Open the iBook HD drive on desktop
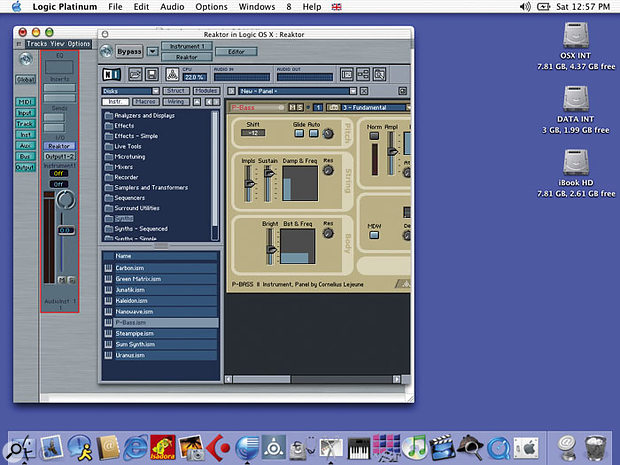Image resolution: width=620 pixels, height=465 pixels. pyautogui.click(x=576, y=162)
